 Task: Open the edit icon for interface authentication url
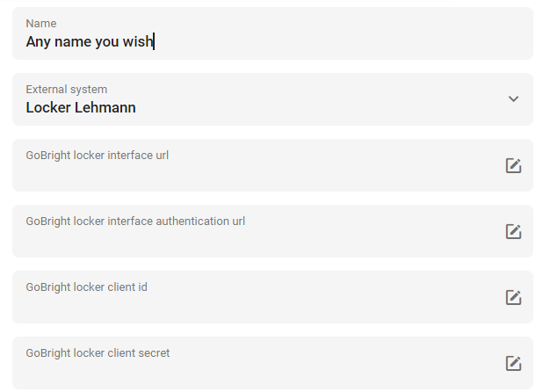[513, 231]
